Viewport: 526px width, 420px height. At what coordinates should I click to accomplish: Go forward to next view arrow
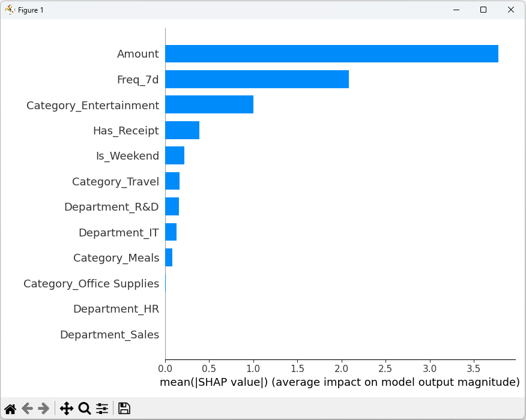point(43,409)
